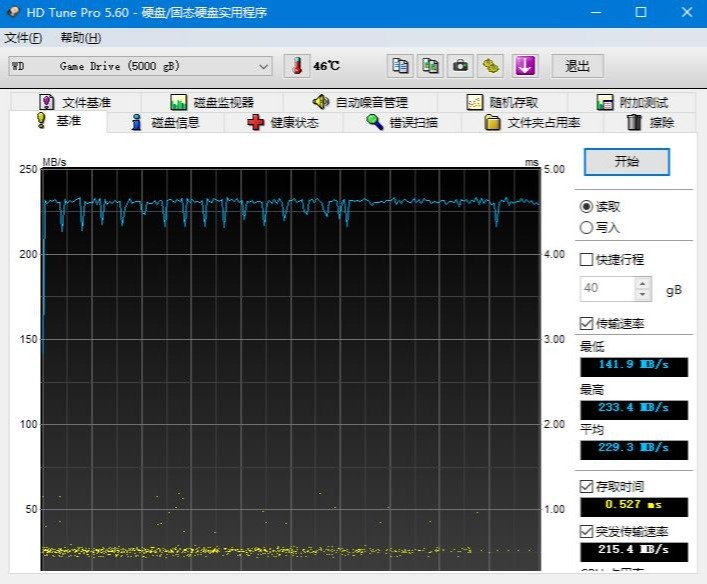This screenshot has width=707, height=584.
Task: Copy info to clipboard icon
Action: click(400, 66)
